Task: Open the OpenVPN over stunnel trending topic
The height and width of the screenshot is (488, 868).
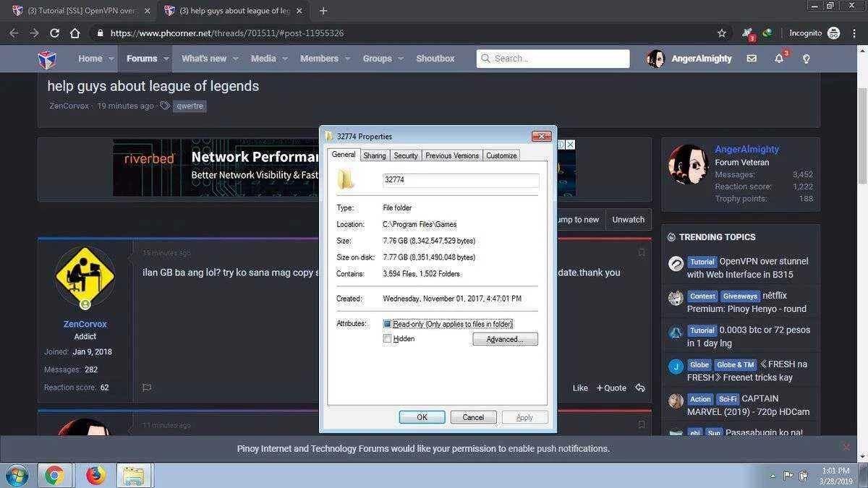Action: pyautogui.click(x=748, y=267)
